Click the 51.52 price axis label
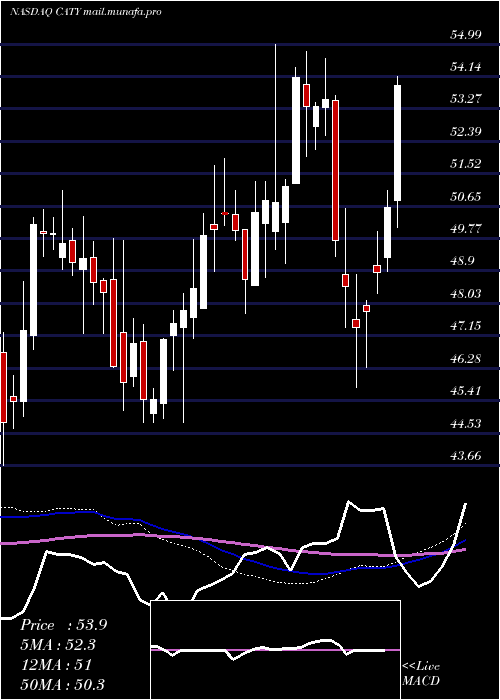The width and height of the screenshot is (500, 700). tap(465, 164)
